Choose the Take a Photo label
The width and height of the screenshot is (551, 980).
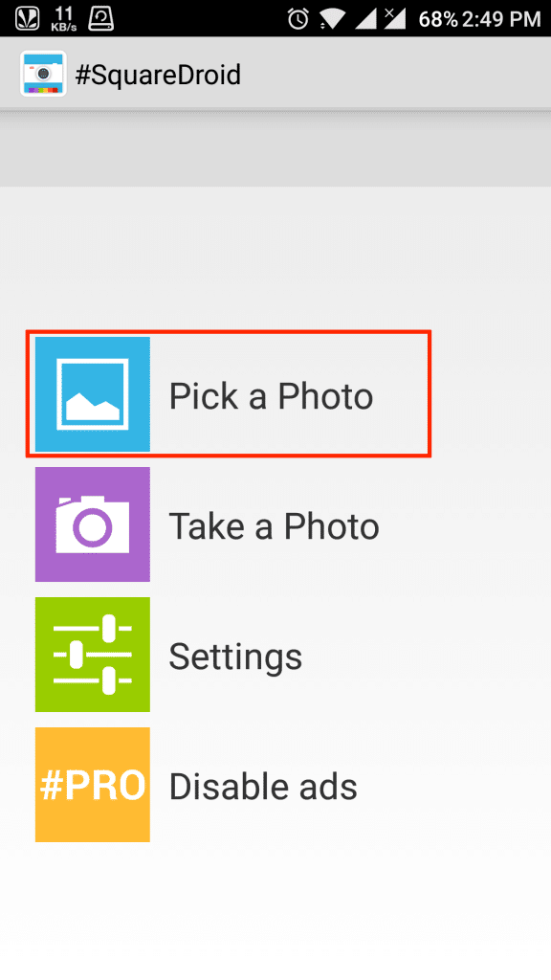click(x=274, y=525)
